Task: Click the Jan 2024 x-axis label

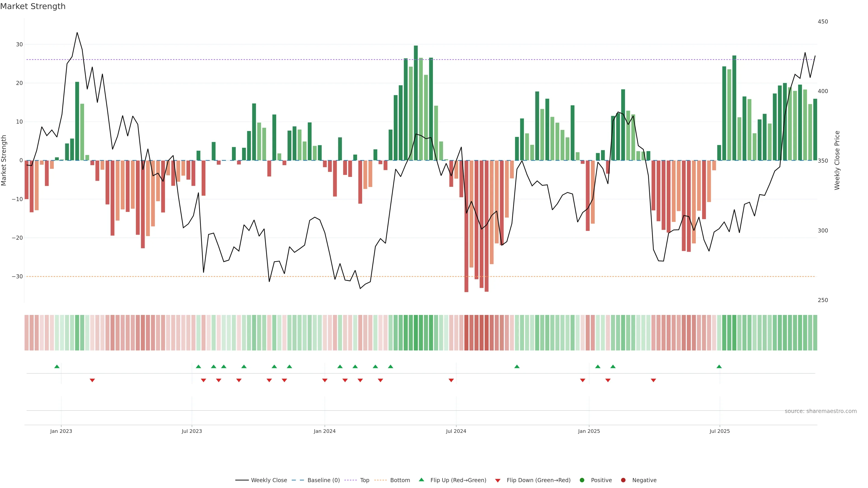Action: point(325,431)
